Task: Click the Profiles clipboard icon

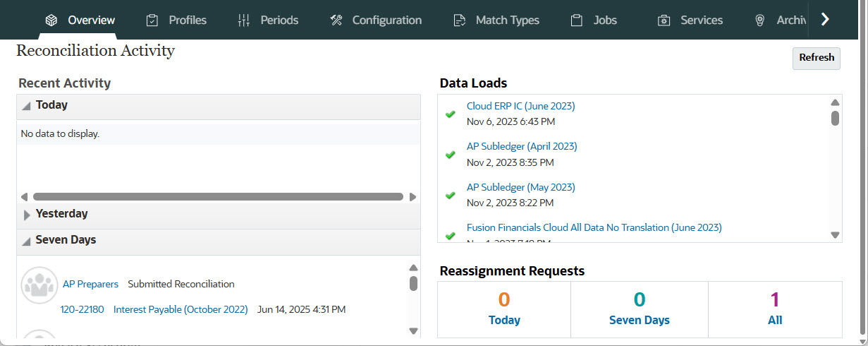Action: pos(152,20)
